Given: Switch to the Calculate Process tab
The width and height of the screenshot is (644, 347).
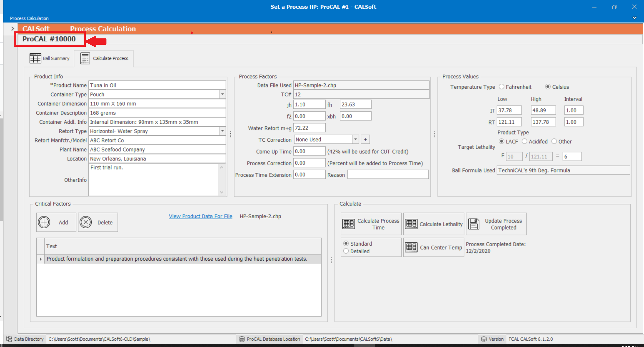Looking at the screenshot, I should click(x=104, y=58).
